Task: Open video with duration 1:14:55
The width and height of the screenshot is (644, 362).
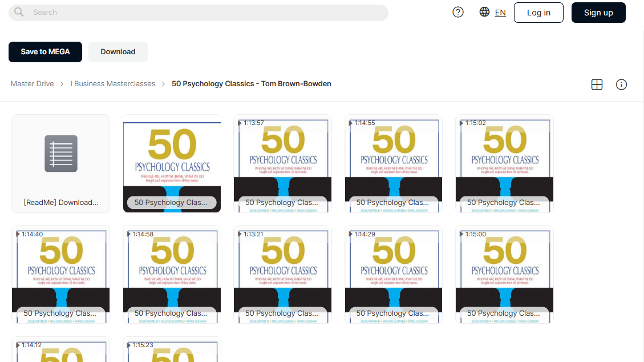Action: 394,163
